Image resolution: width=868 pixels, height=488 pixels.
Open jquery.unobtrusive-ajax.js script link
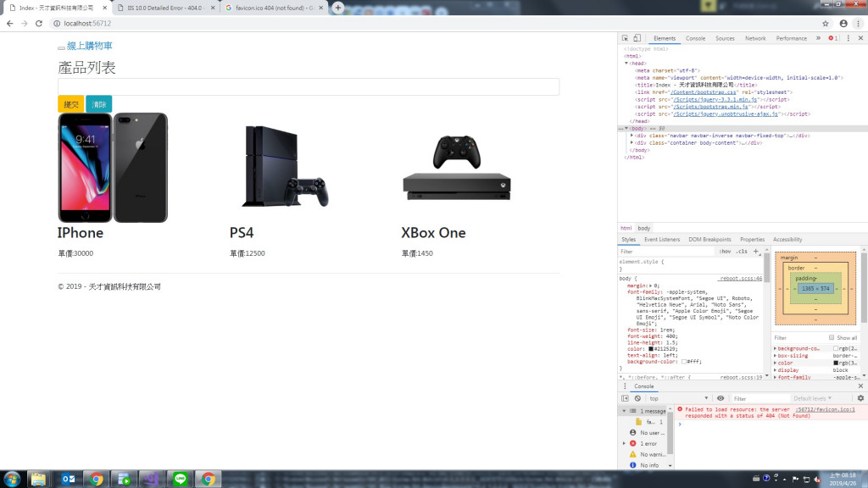726,114
